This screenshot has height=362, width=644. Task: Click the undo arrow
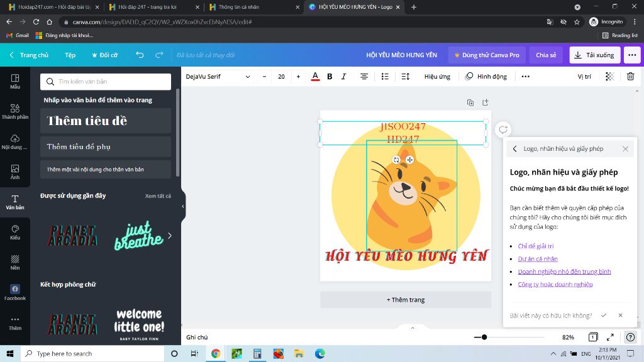[x=138, y=55]
